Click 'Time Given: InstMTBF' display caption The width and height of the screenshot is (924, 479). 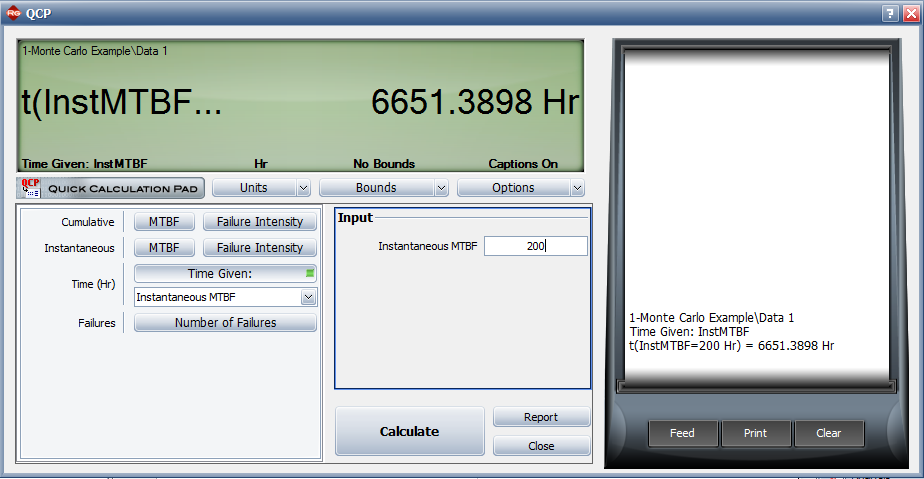(85, 164)
